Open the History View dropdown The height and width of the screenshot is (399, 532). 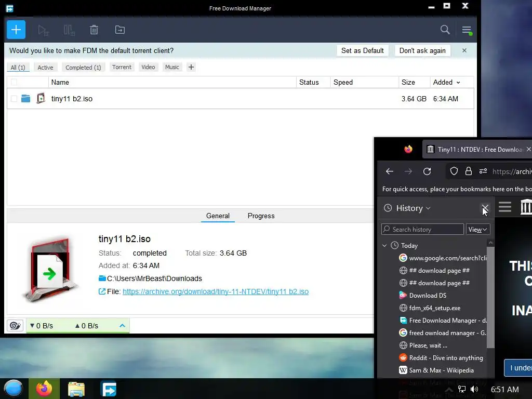point(478,229)
